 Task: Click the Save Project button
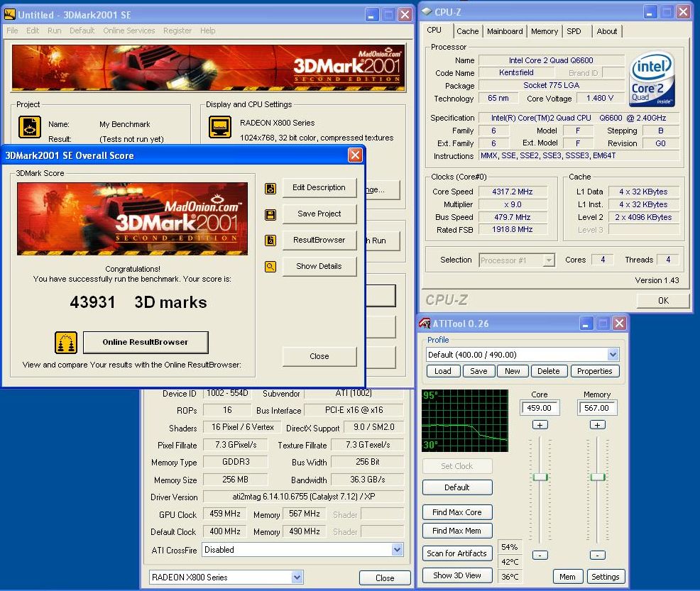[319, 214]
